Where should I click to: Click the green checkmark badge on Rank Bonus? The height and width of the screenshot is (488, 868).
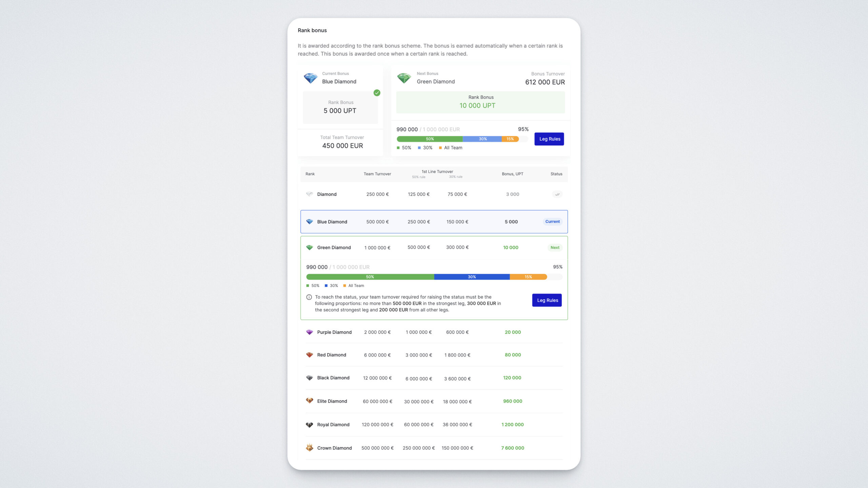pos(377,93)
